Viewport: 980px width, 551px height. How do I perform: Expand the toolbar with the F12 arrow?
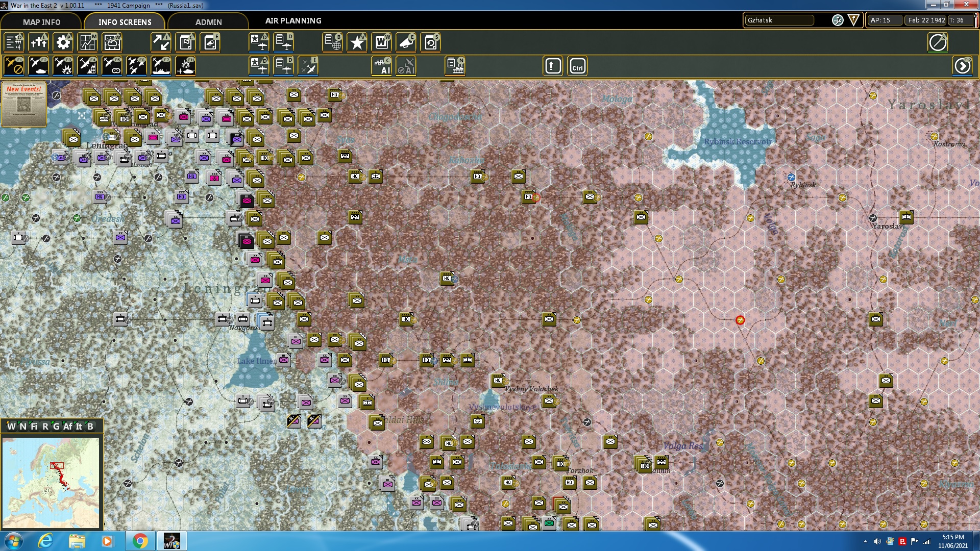tap(963, 66)
